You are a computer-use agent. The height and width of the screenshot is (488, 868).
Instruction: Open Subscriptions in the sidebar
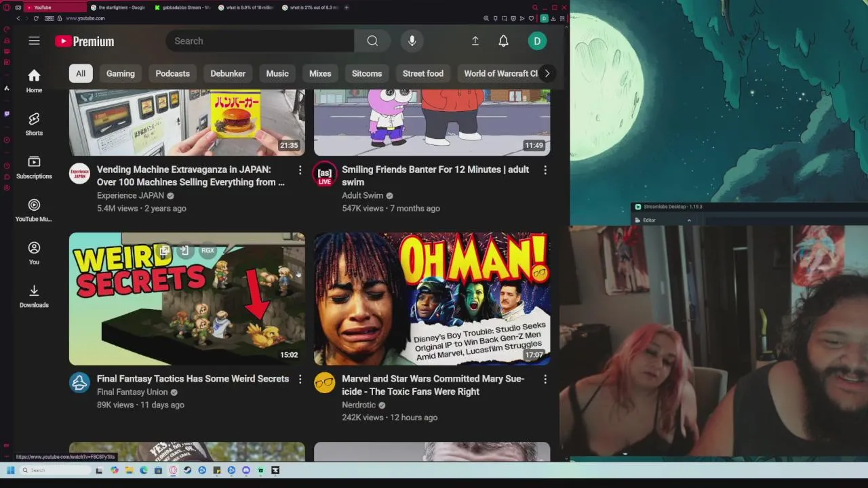(x=34, y=167)
